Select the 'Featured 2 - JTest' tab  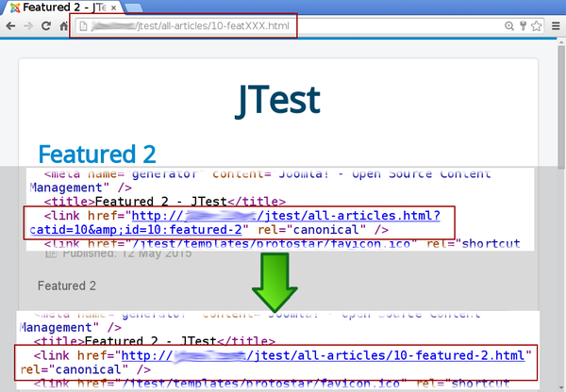click(x=57, y=7)
